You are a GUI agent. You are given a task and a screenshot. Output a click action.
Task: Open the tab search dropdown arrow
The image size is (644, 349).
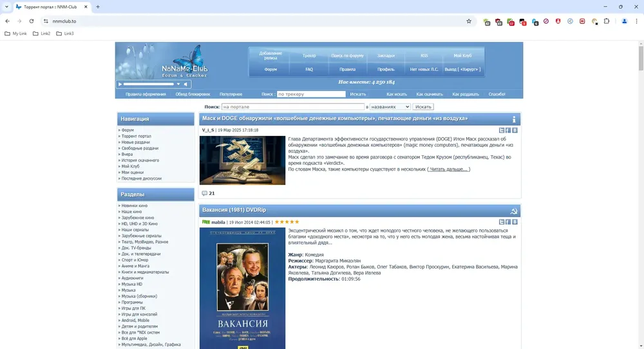pyautogui.click(x=6, y=7)
